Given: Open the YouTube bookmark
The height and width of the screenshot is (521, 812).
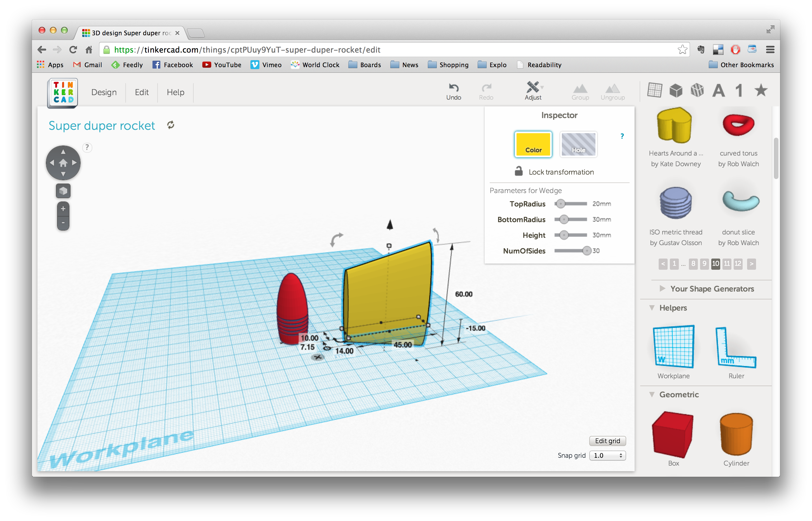Looking at the screenshot, I should click(222, 65).
